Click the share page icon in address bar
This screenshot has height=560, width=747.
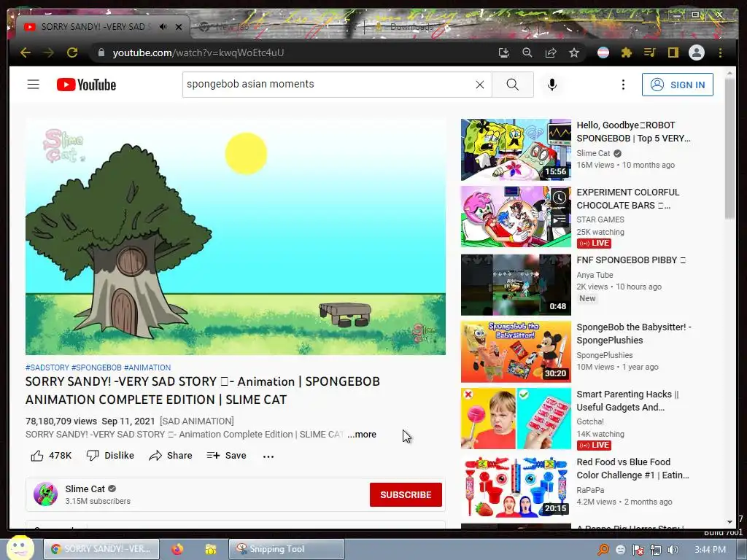click(550, 52)
